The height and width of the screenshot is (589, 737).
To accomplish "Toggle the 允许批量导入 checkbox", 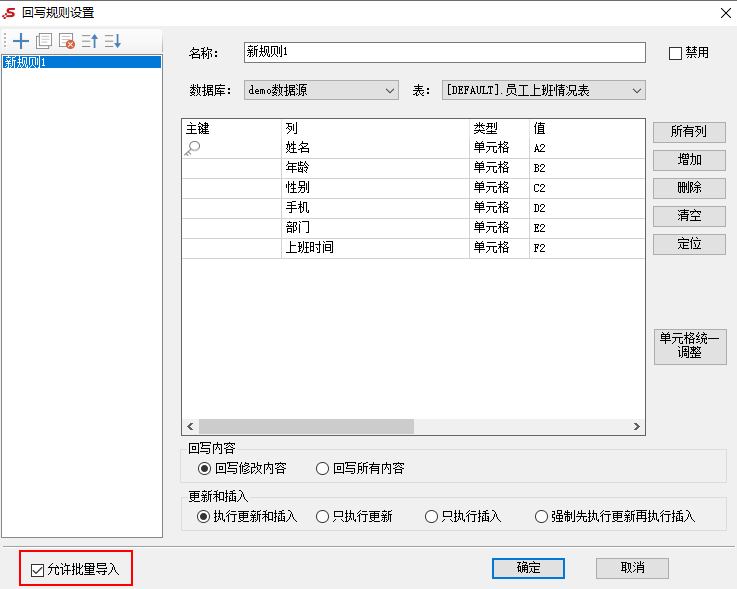I will [37, 570].
